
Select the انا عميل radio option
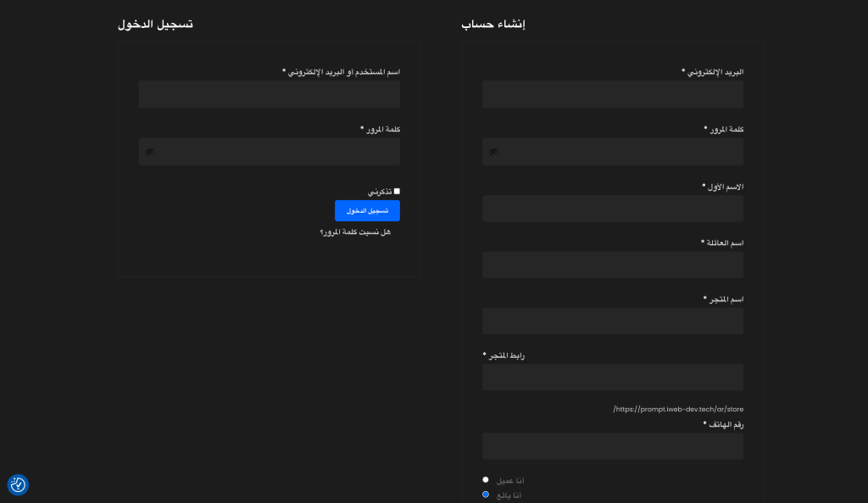tap(486, 480)
